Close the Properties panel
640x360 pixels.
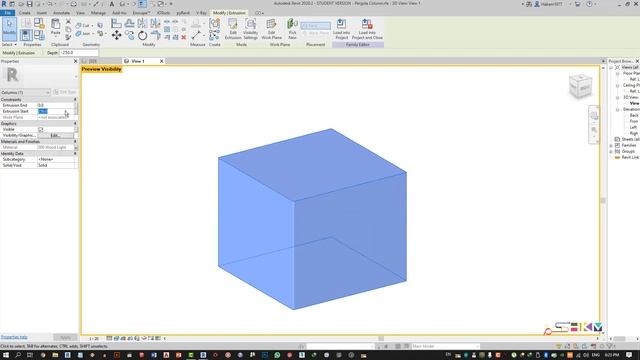click(76, 61)
